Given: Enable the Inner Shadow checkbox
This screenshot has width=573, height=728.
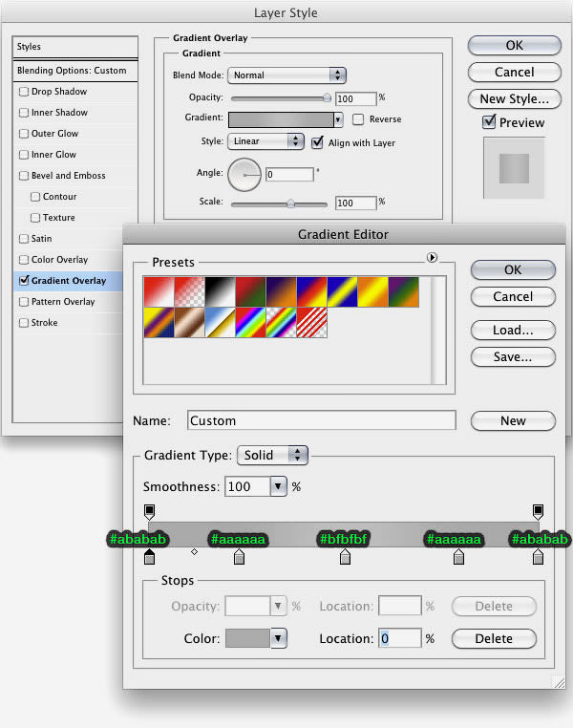Looking at the screenshot, I should click(24, 113).
